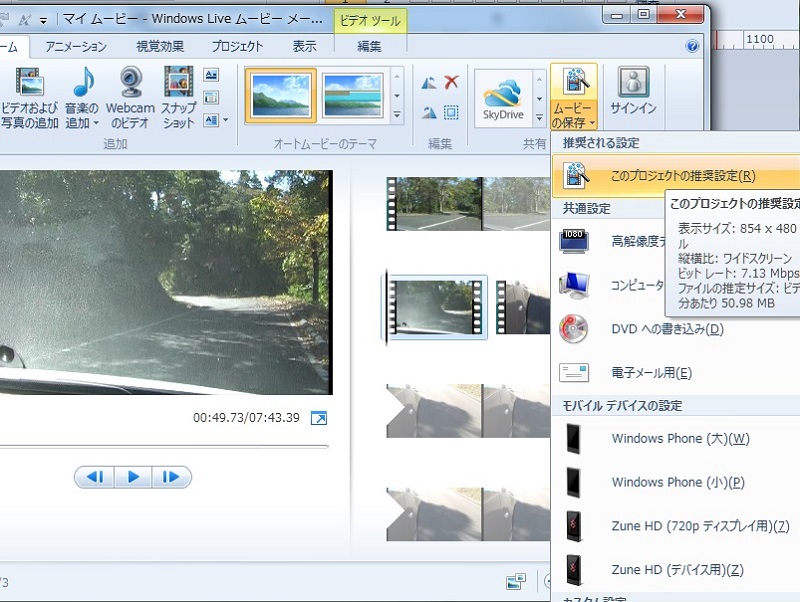
Task: Select the first AutoMovie theme thumbnail
Action: tap(281, 95)
